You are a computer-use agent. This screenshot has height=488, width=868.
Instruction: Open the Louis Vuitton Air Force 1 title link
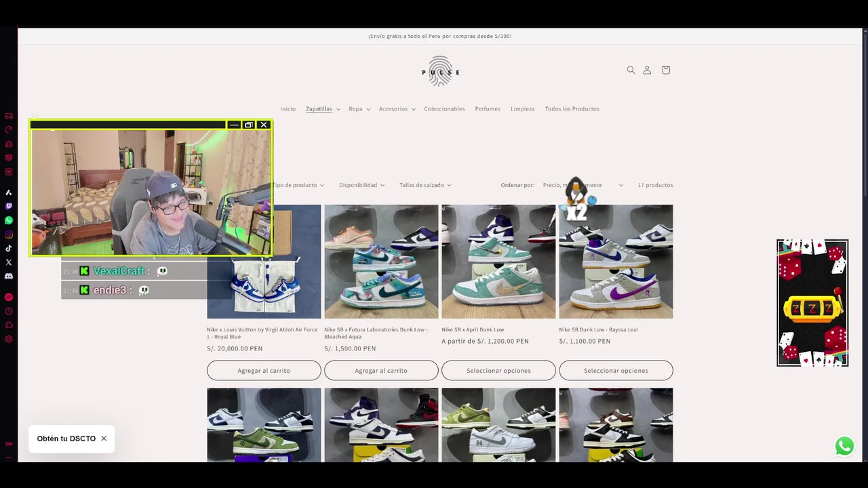(x=262, y=333)
